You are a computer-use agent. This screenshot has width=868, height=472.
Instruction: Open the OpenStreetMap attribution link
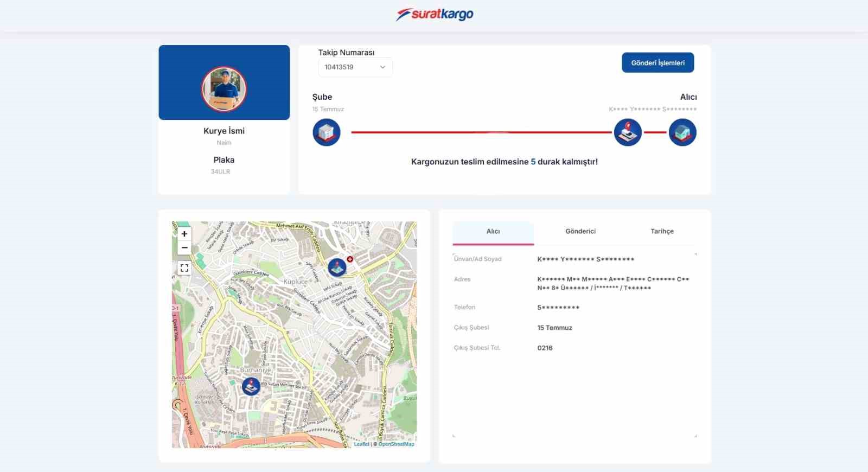tap(396, 444)
